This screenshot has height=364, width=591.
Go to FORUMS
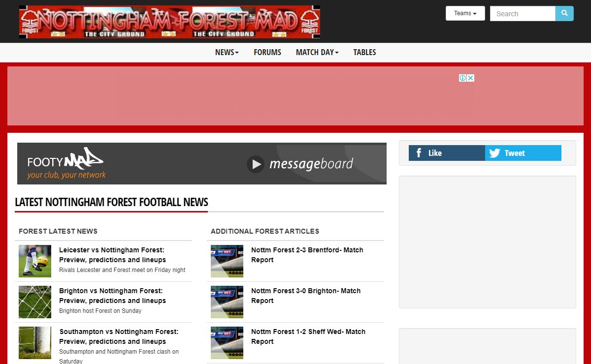[267, 52]
